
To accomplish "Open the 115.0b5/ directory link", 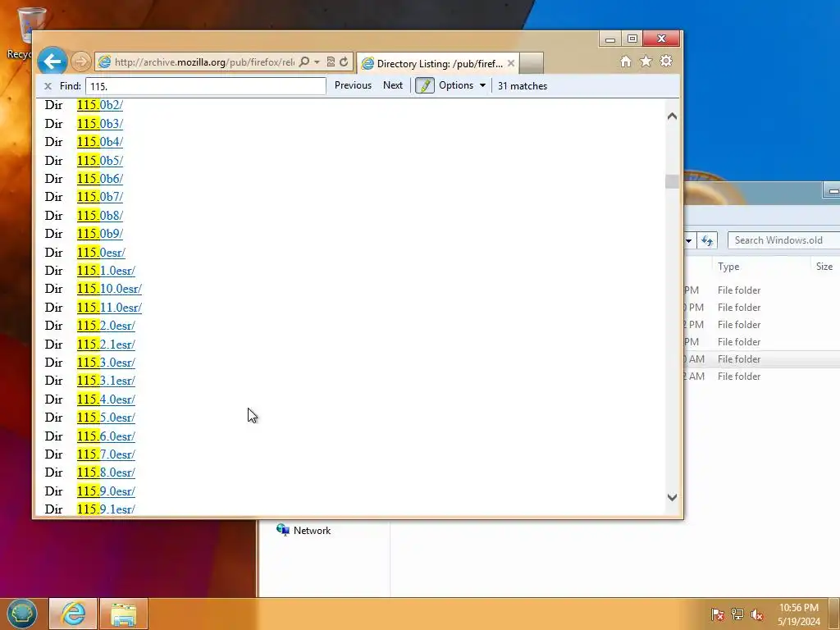I will click(99, 160).
